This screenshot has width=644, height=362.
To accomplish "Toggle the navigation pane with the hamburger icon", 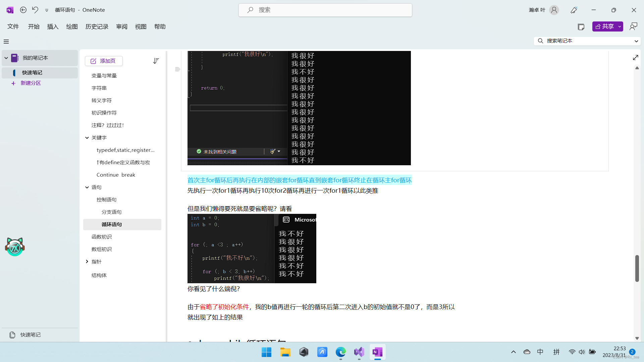I will pos(6,41).
